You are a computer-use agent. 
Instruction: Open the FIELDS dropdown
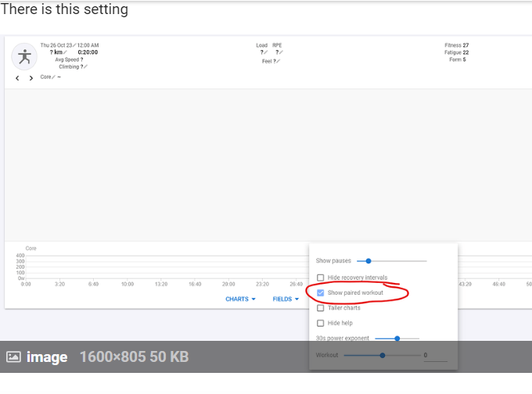point(286,299)
